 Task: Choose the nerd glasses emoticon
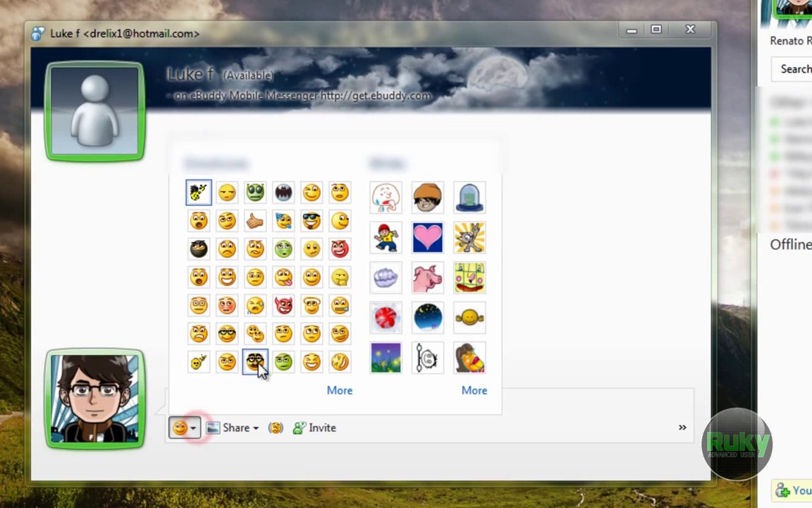tap(227, 333)
